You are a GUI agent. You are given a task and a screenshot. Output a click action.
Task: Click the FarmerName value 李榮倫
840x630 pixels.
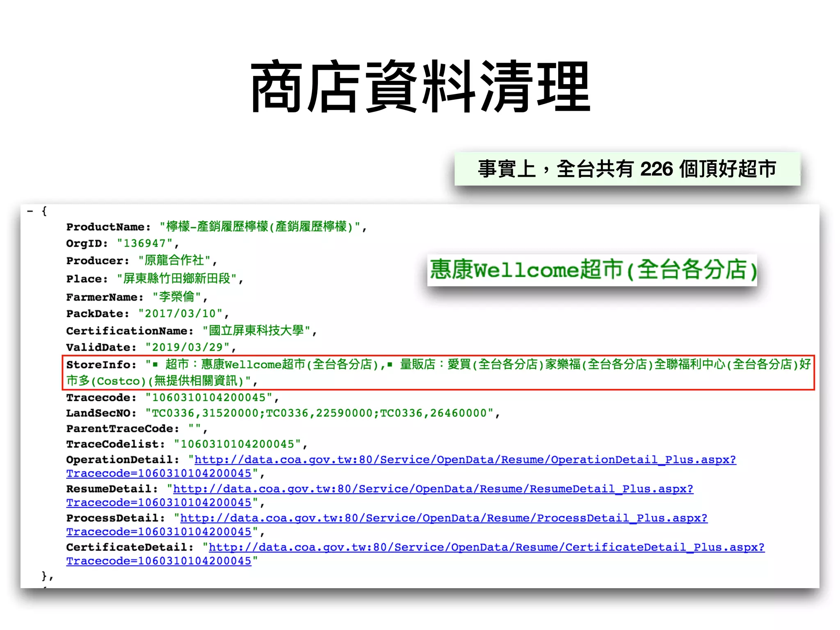[177, 297]
